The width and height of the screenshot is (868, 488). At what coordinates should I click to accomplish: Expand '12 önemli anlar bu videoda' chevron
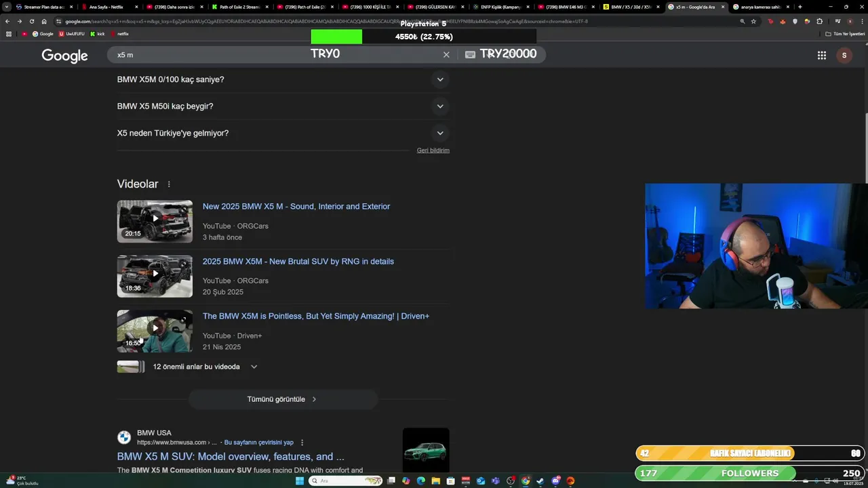coord(254,367)
